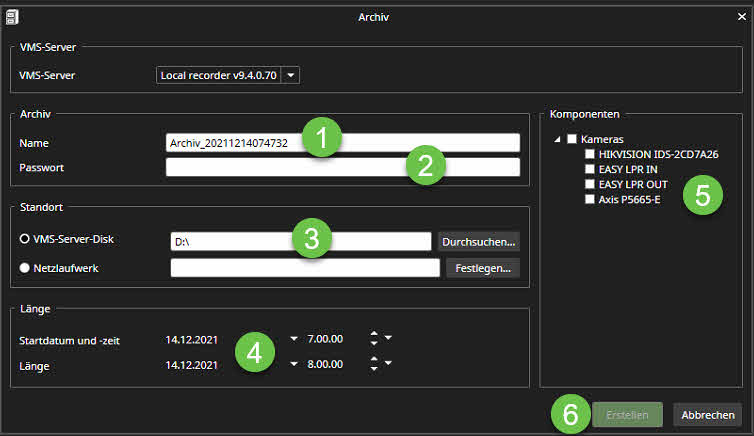
Task: Check the Kameras parent checkbox
Action: click(572, 139)
